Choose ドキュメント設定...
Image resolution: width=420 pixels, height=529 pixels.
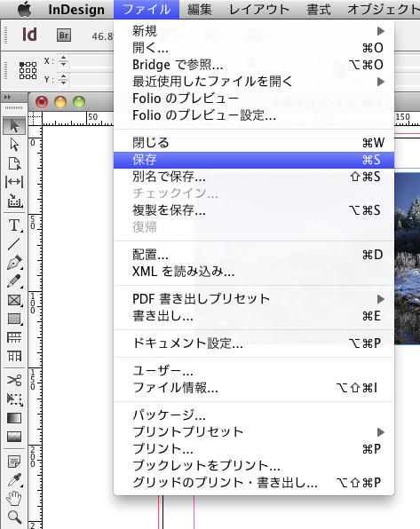coord(254,343)
